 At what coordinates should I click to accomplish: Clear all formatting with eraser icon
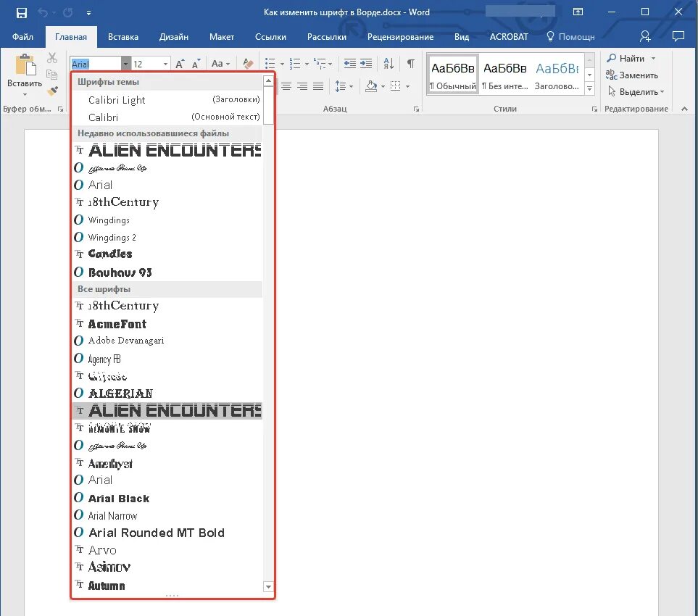[x=248, y=64]
